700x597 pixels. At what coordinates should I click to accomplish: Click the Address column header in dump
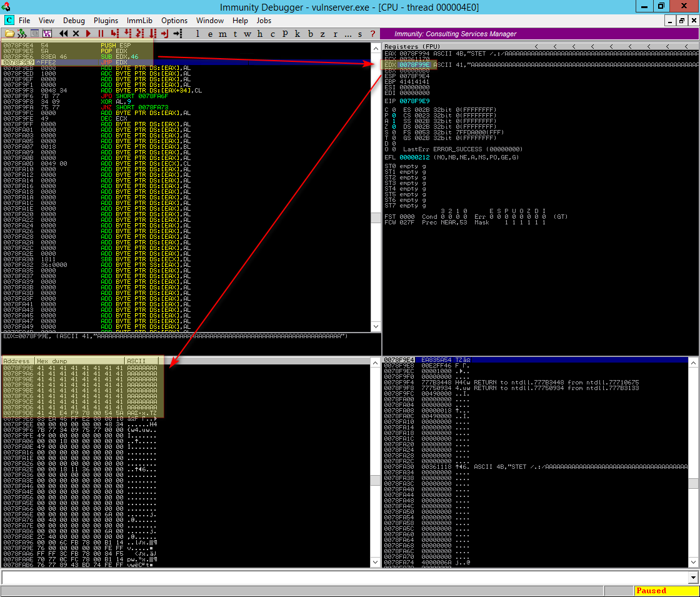pyautogui.click(x=19, y=361)
